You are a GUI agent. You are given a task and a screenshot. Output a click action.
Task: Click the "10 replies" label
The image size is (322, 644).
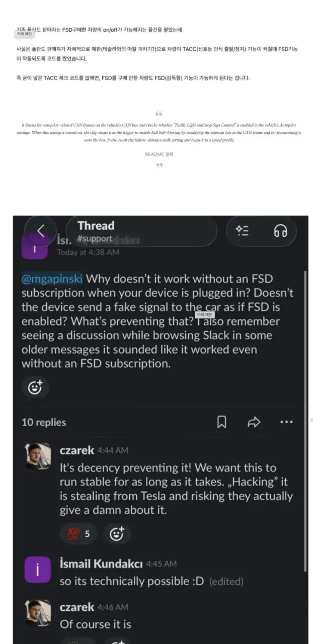[x=44, y=422]
